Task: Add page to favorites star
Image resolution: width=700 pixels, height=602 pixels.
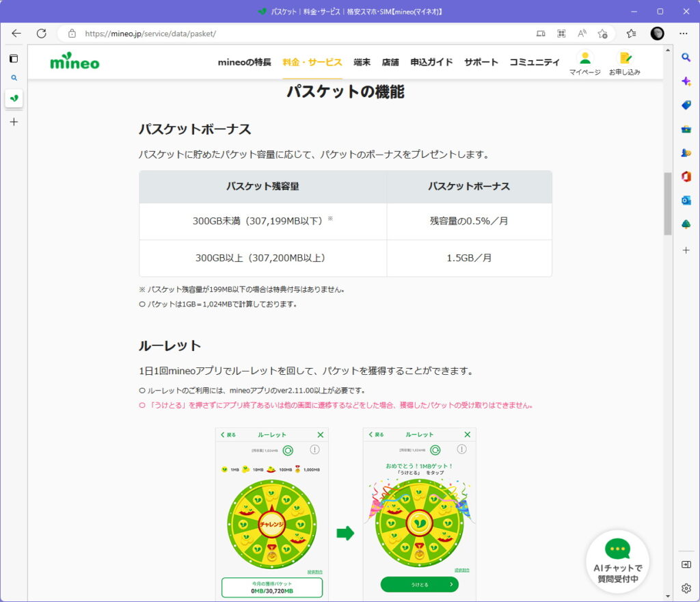Action: pyautogui.click(x=603, y=34)
